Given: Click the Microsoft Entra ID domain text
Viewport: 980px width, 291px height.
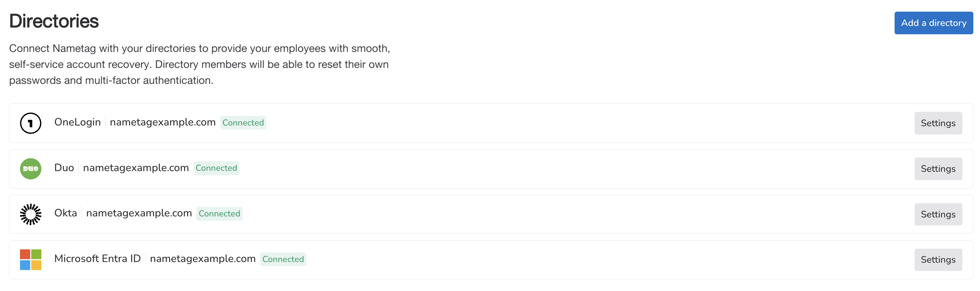Looking at the screenshot, I should click(x=202, y=259).
